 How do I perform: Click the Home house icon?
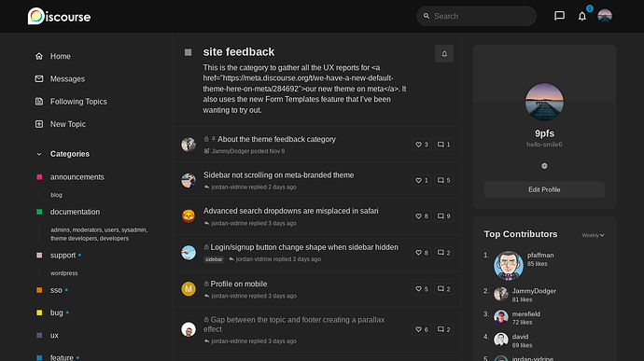point(39,56)
